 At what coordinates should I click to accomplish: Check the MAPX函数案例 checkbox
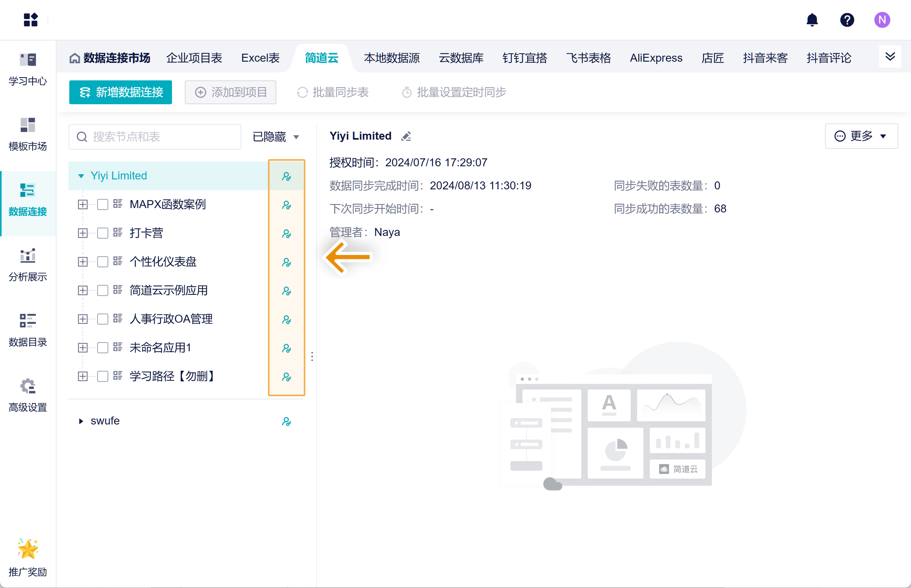[x=103, y=204]
